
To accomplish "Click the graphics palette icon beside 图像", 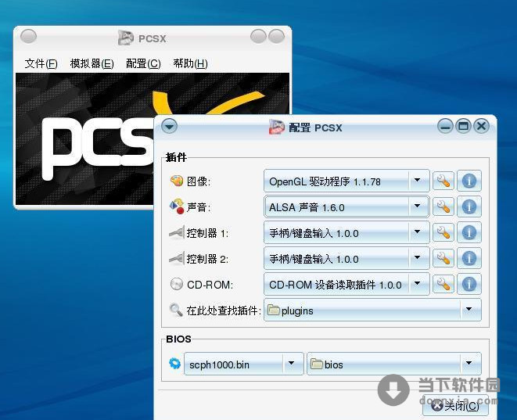I will [x=177, y=181].
